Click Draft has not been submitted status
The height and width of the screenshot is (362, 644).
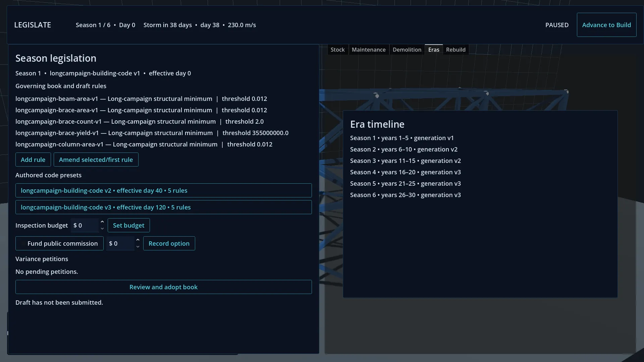tap(59, 302)
